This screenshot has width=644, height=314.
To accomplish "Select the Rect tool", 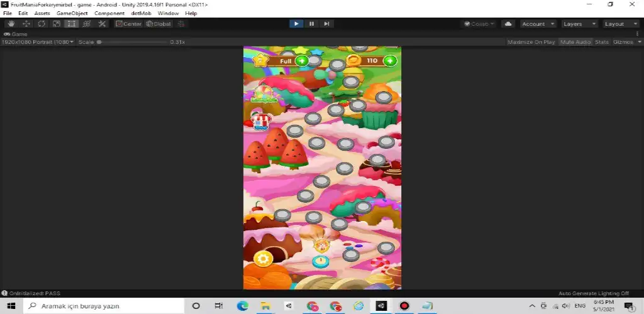I will pos(72,24).
